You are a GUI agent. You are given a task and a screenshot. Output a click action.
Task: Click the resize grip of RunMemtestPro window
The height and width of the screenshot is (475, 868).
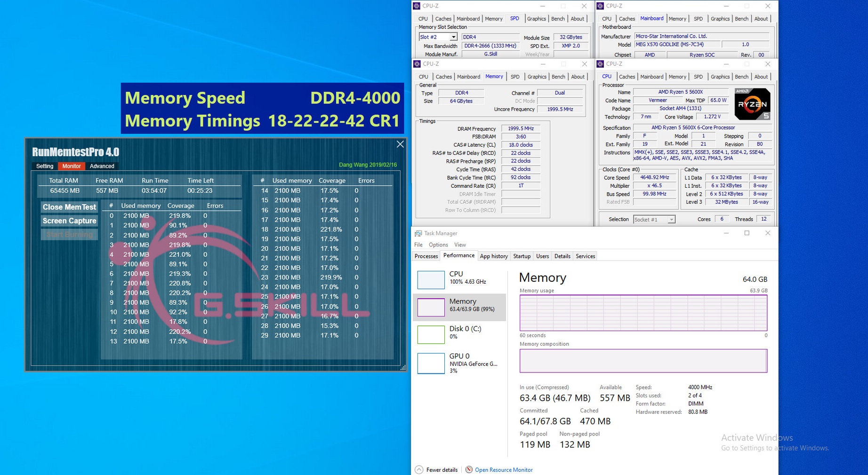pyautogui.click(x=403, y=368)
